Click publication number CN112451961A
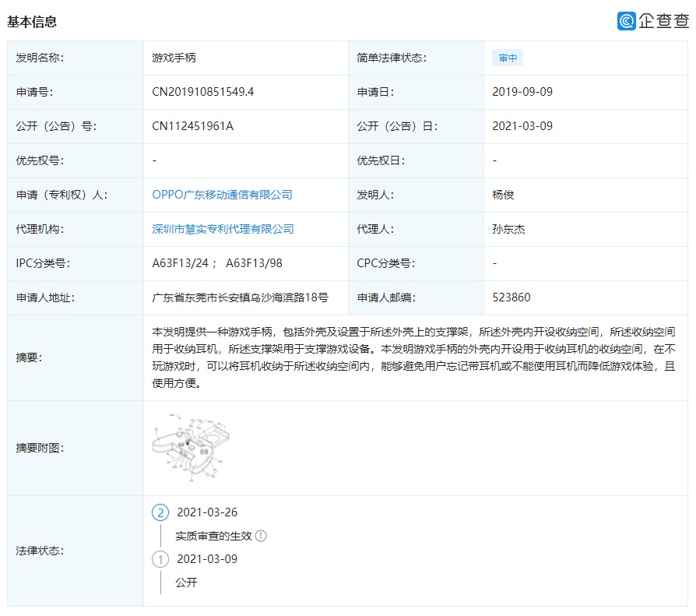The width and height of the screenshot is (696, 616). tap(192, 126)
